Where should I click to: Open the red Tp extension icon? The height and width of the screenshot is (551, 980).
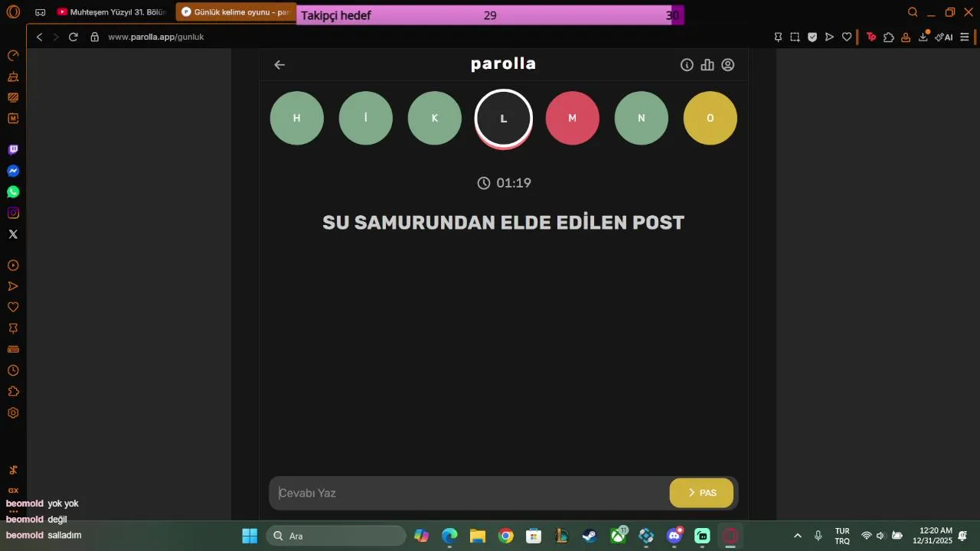(x=871, y=37)
